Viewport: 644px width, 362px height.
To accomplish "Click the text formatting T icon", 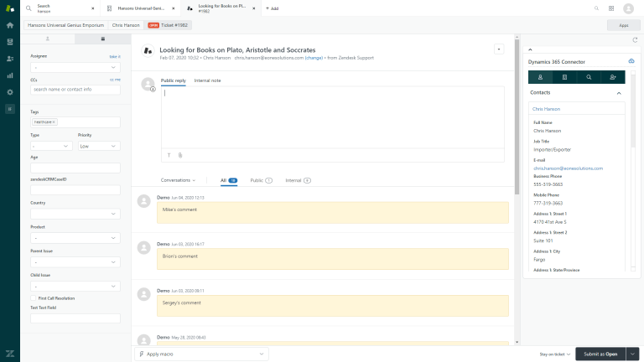I will (169, 155).
